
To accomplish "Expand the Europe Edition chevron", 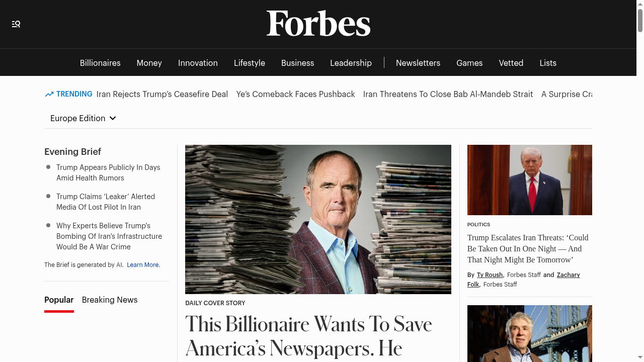I will pyautogui.click(x=113, y=118).
